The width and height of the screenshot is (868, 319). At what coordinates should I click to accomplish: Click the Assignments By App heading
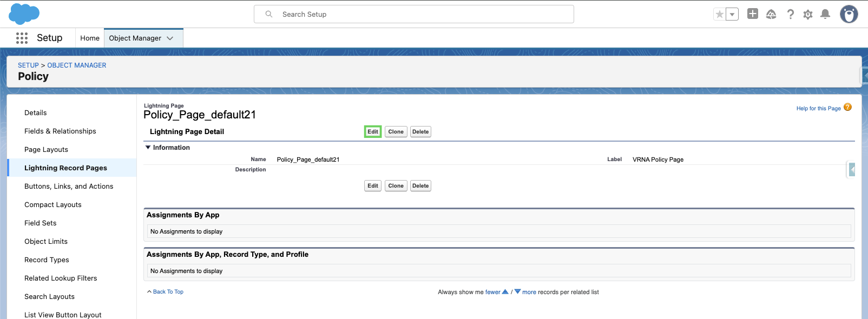coord(183,215)
